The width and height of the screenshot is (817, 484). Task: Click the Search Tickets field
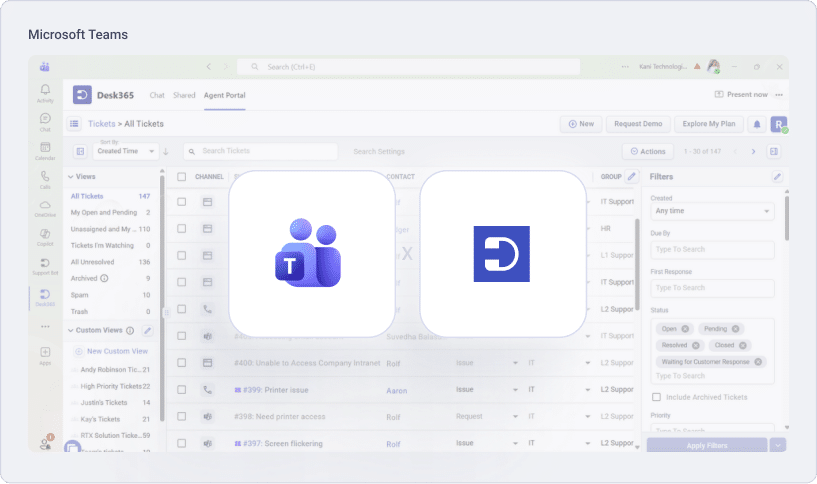(261, 151)
